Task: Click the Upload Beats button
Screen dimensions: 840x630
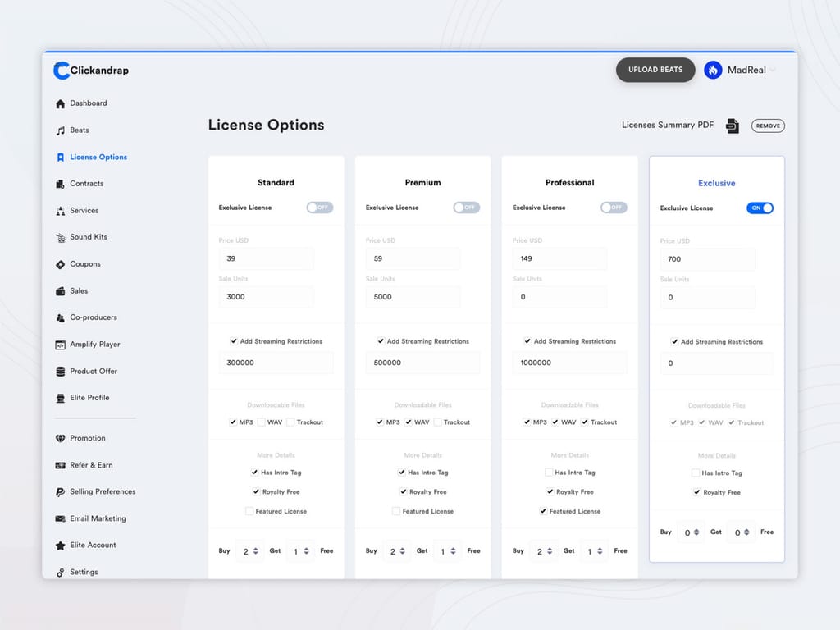Action: 655,70
